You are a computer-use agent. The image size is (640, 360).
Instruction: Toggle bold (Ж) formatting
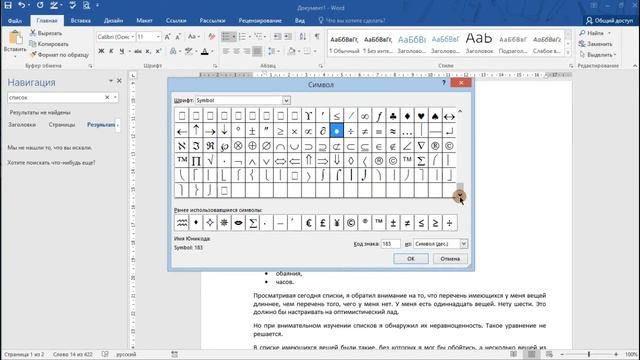(101, 51)
